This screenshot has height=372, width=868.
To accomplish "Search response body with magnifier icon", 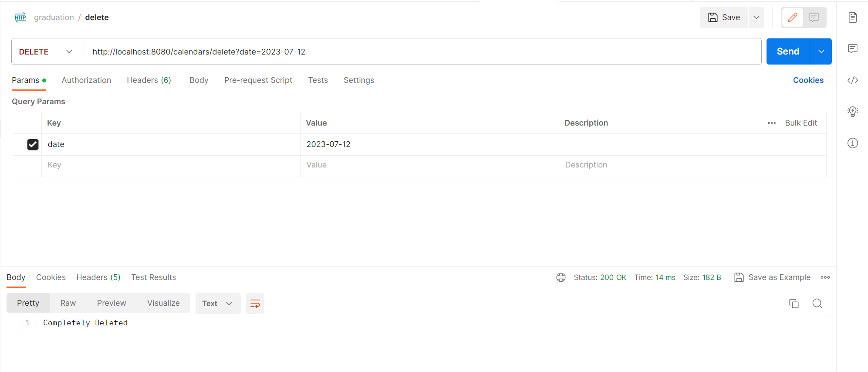I will pyautogui.click(x=817, y=304).
